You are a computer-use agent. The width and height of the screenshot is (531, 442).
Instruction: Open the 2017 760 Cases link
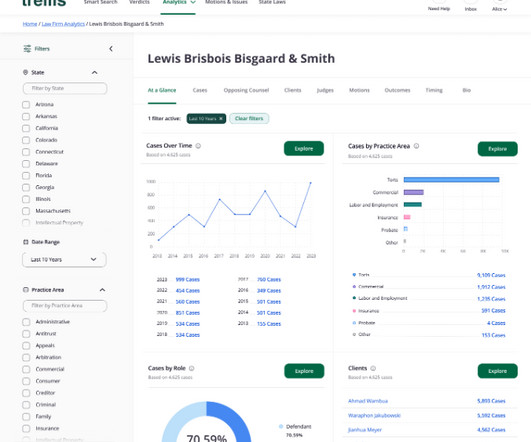point(269,280)
